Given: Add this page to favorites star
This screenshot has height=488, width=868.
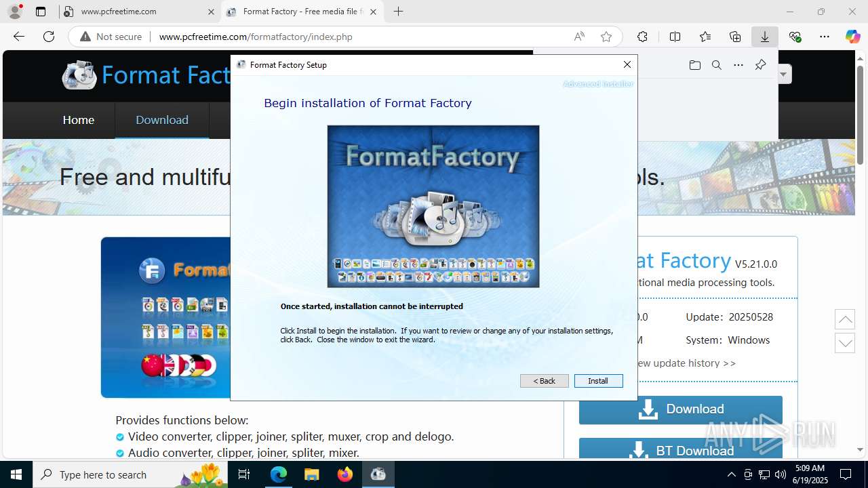Looking at the screenshot, I should click(x=606, y=37).
